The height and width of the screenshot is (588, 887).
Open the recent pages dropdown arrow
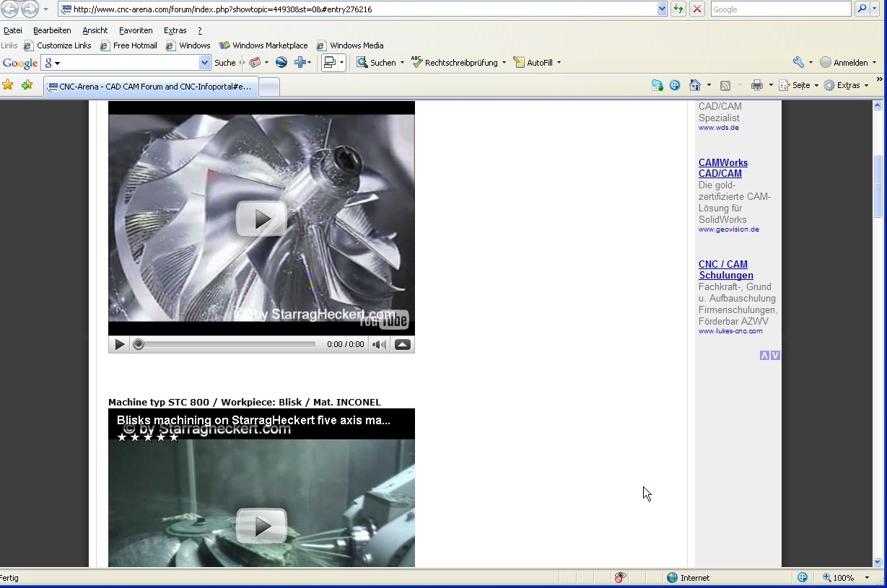(x=45, y=9)
